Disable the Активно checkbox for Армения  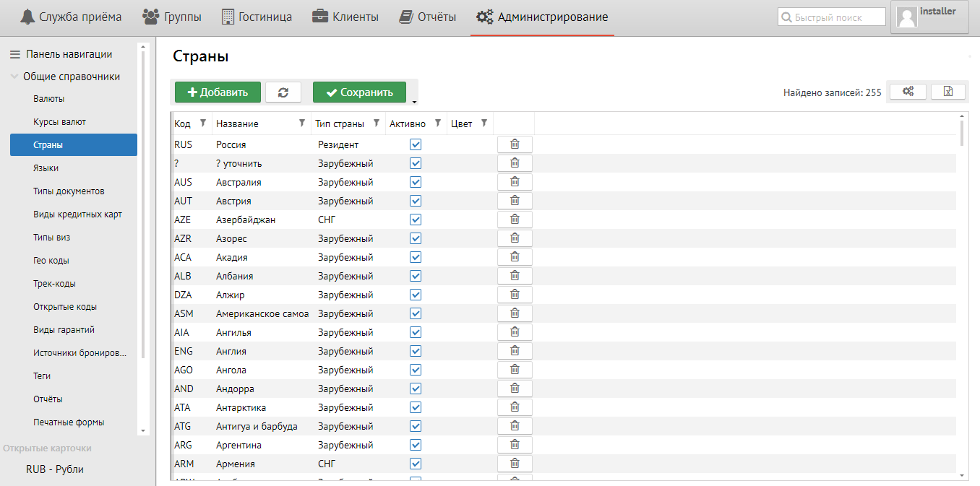point(416,464)
